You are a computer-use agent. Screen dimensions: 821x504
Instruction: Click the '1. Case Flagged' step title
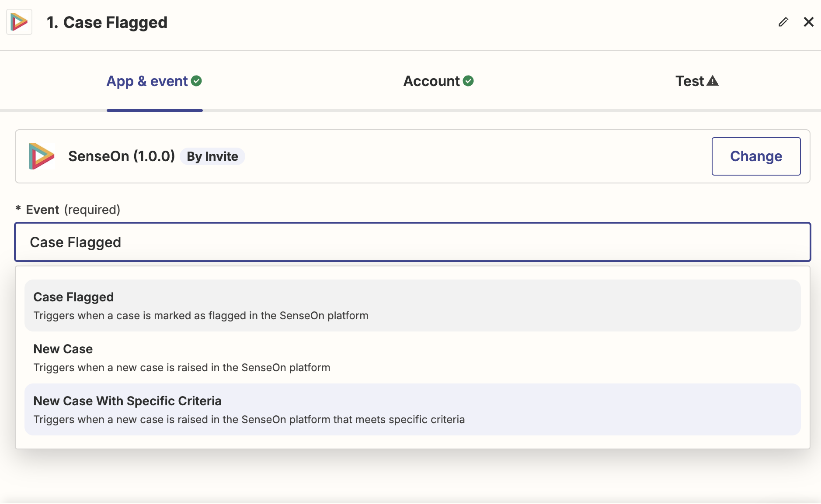[107, 23]
